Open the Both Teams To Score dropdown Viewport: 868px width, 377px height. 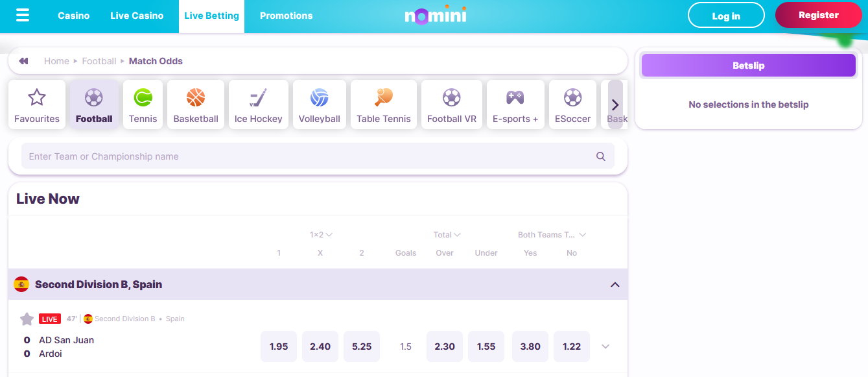click(x=552, y=235)
